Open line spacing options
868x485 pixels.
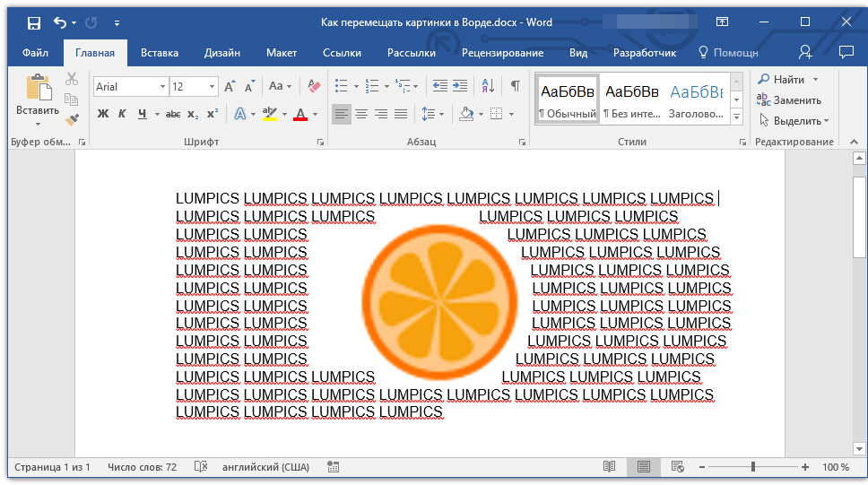point(432,115)
